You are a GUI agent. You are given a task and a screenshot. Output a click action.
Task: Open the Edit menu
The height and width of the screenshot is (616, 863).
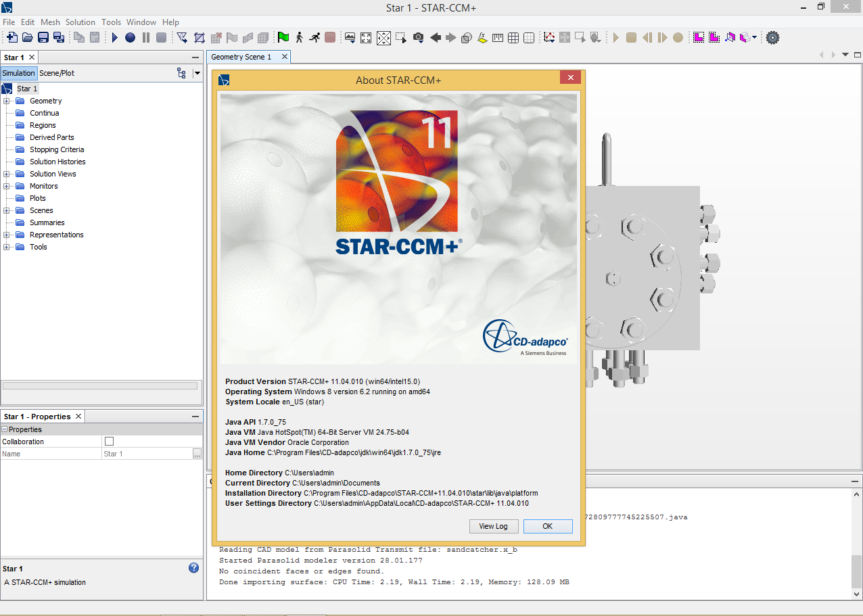28,22
